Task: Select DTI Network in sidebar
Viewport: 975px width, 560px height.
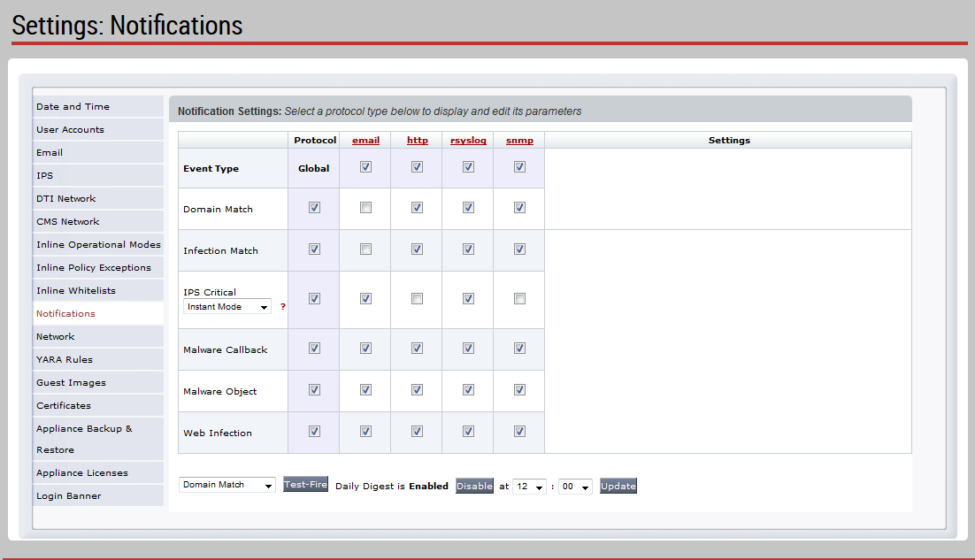Action: click(x=98, y=198)
